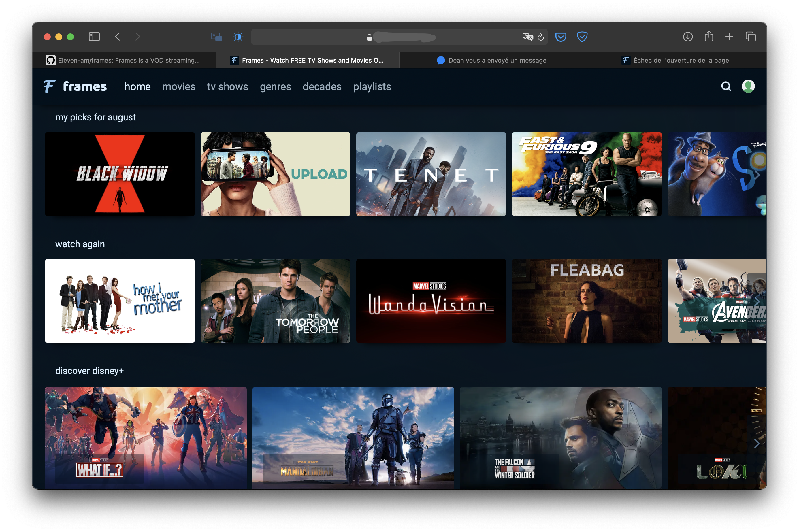
Task: Click the Share toolbar icon
Action: 709,37
